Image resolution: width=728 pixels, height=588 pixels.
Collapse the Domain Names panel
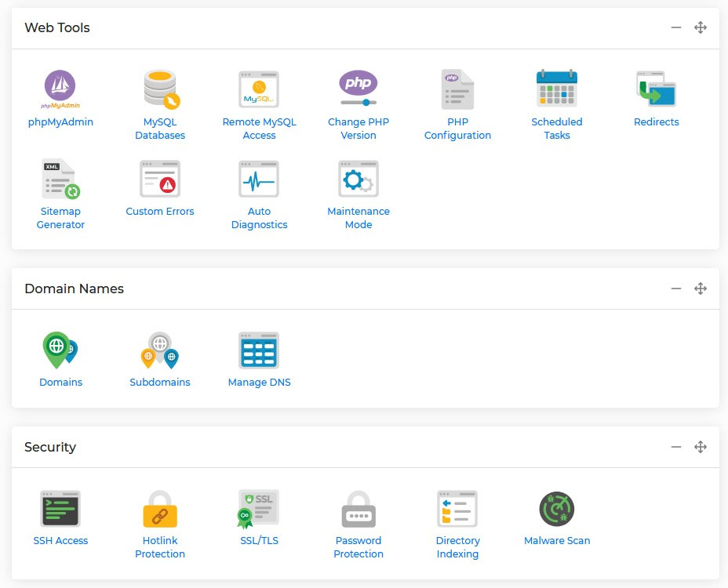coord(676,289)
